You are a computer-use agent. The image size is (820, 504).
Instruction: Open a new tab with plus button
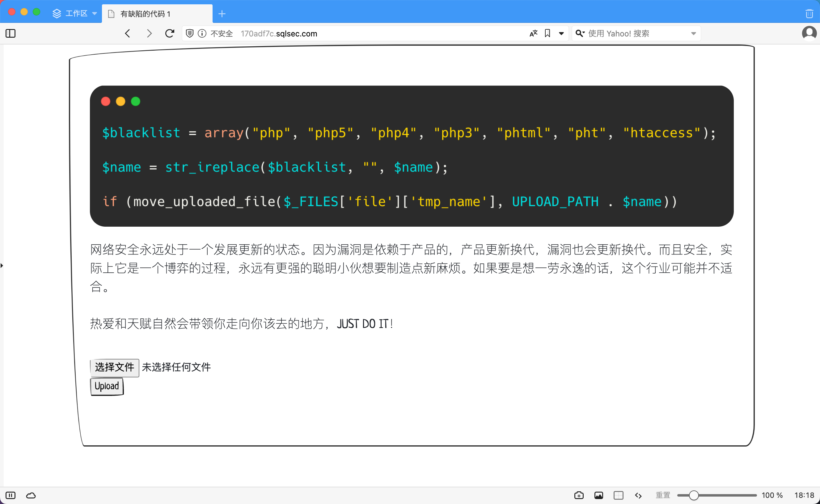pos(222,14)
